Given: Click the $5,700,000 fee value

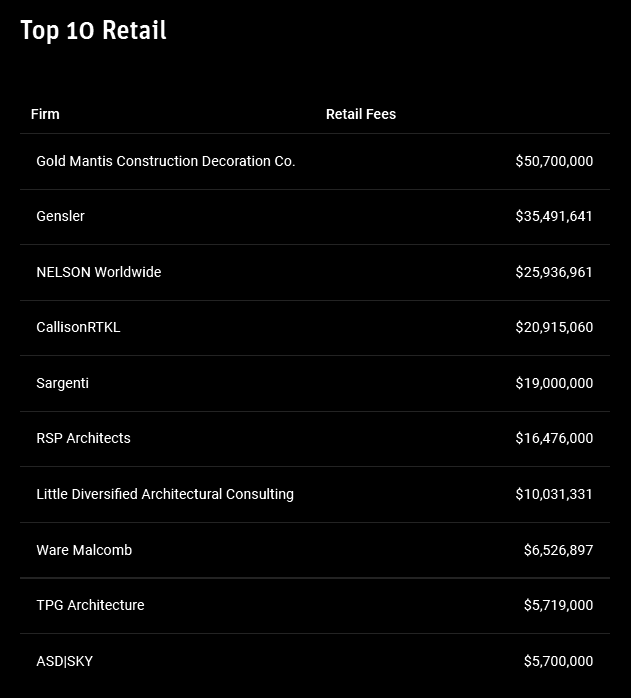Looking at the screenshot, I should coord(558,661).
